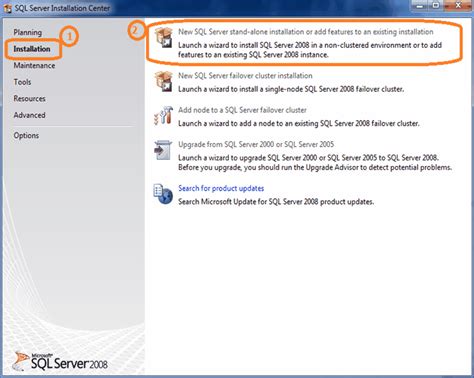Open the Tools section
The width and height of the screenshot is (474, 378).
coord(22,82)
